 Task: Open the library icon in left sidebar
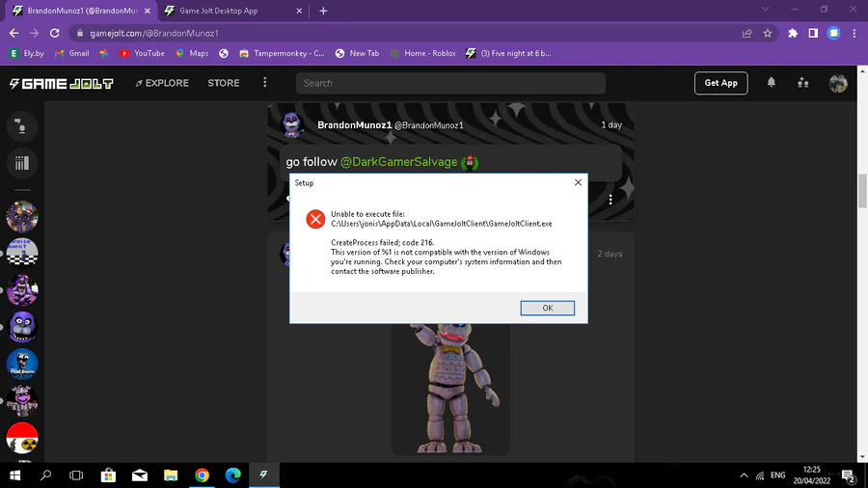[21, 163]
